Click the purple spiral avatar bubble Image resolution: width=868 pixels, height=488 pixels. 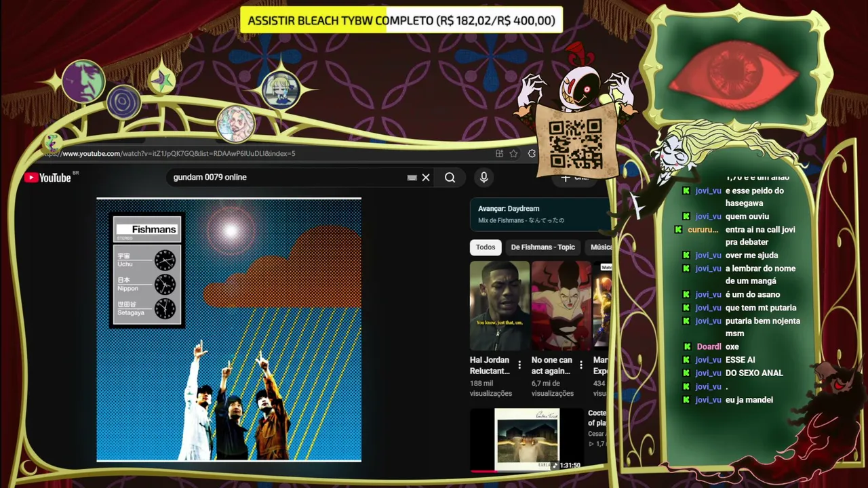(123, 103)
